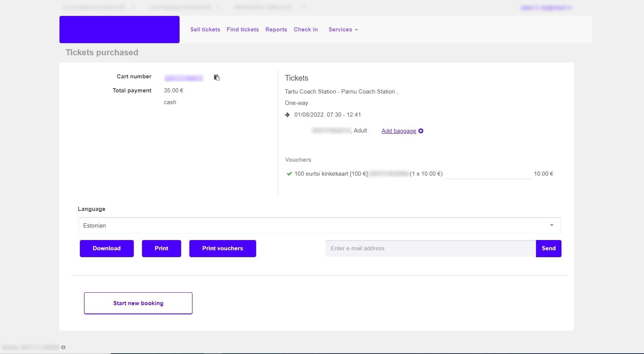Image resolution: width=644 pixels, height=354 pixels.
Task: Click the arrow icon before the departure date
Action: click(x=287, y=115)
